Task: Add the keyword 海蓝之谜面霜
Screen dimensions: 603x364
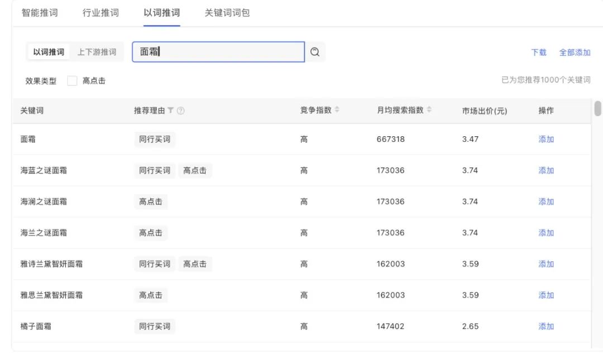Action: 546,170
